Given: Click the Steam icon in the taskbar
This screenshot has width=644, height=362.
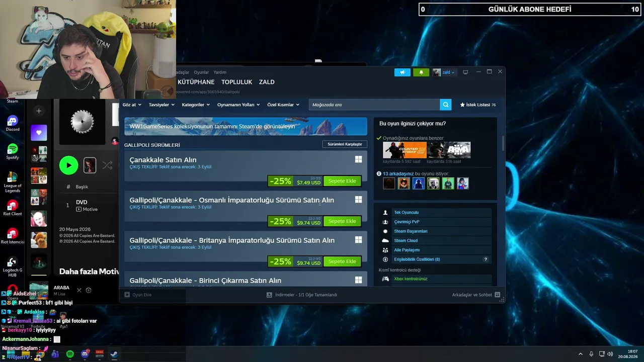Looking at the screenshot, I should click(114, 354).
